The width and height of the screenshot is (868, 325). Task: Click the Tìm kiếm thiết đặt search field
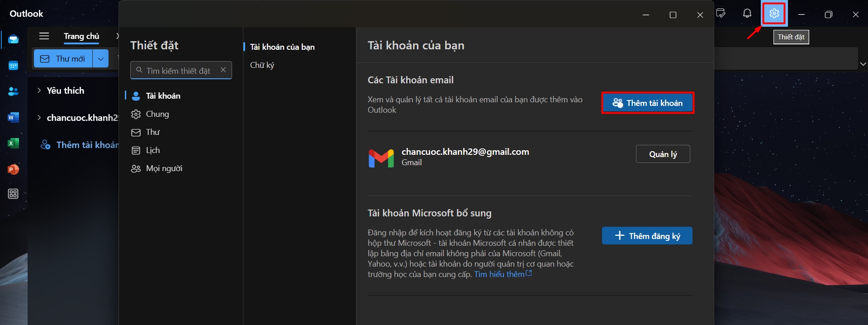178,71
